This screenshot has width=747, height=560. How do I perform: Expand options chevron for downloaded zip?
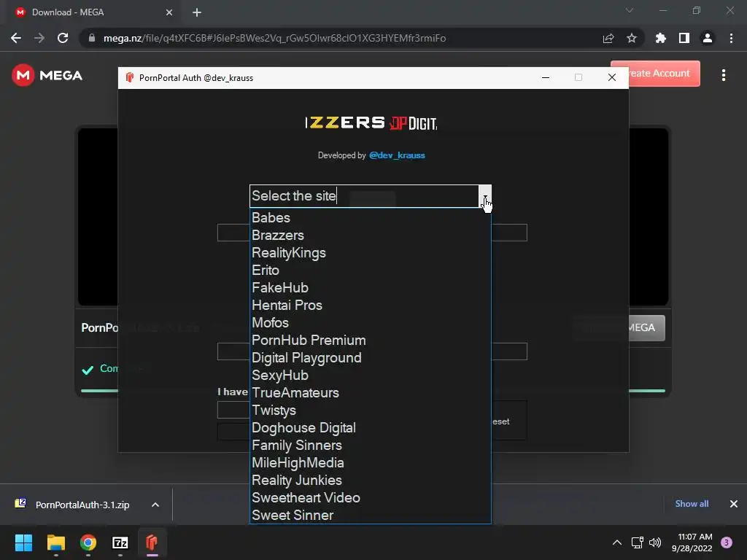155,505
